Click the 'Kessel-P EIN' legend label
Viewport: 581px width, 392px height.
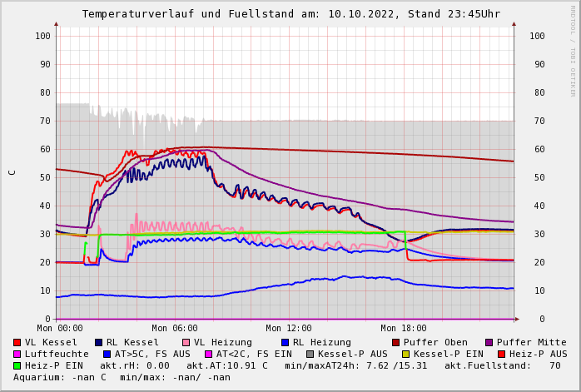coord(449,355)
